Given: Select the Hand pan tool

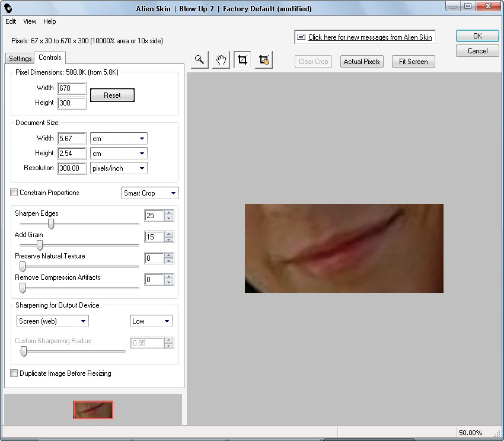Looking at the screenshot, I should pos(221,60).
